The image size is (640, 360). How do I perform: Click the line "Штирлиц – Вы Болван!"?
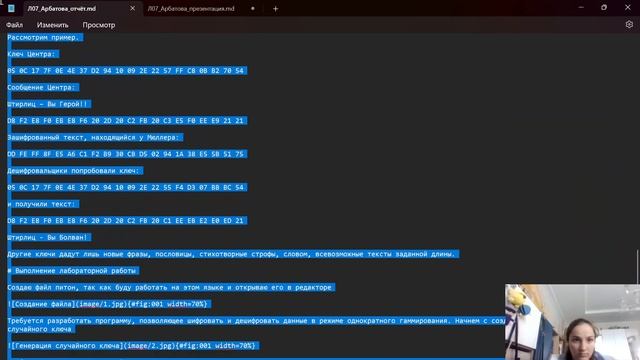(x=47, y=238)
